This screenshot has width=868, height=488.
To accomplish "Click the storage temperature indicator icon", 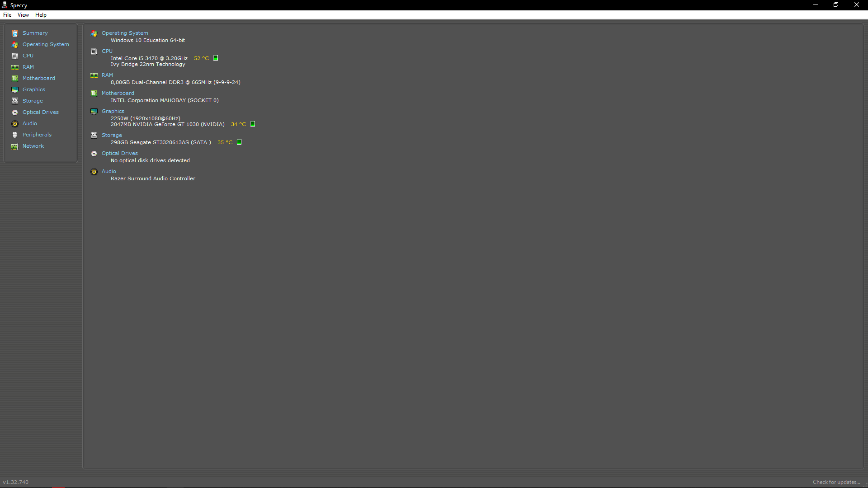I will [239, 142].
